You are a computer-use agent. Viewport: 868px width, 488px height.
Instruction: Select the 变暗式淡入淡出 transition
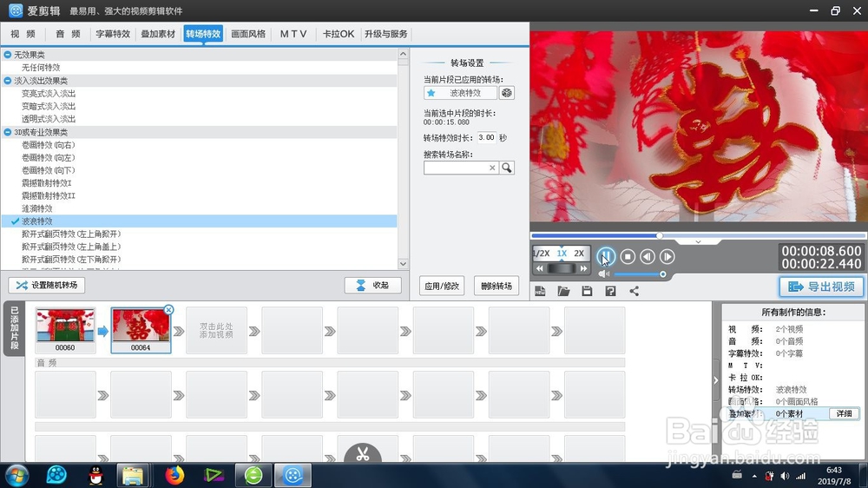[49, 106]
